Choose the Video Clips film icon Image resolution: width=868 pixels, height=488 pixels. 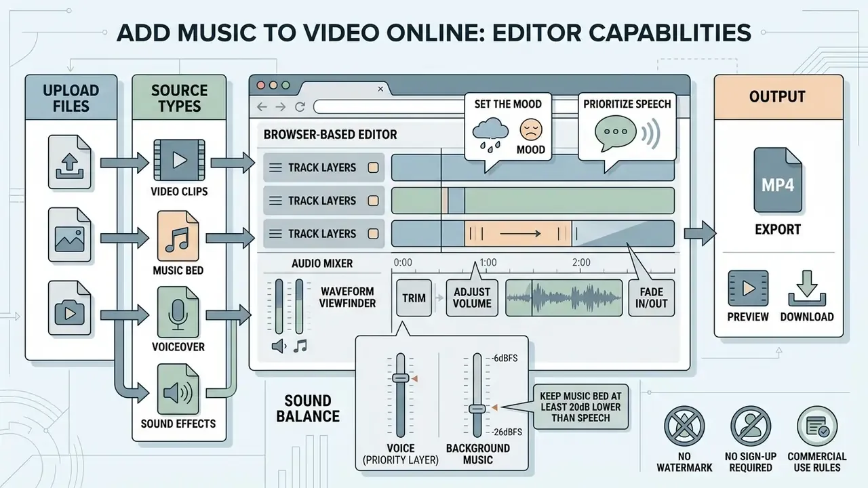[x=178, y=160]
